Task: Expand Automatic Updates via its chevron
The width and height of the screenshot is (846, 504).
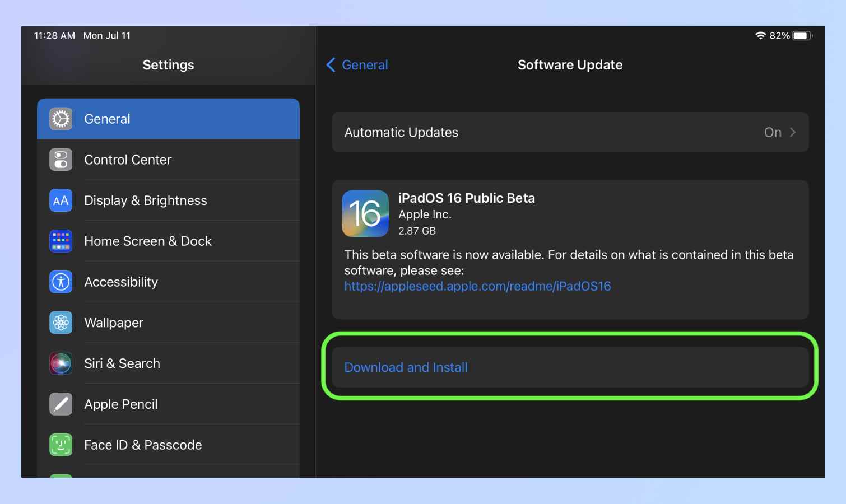Action: pos(793,132)
